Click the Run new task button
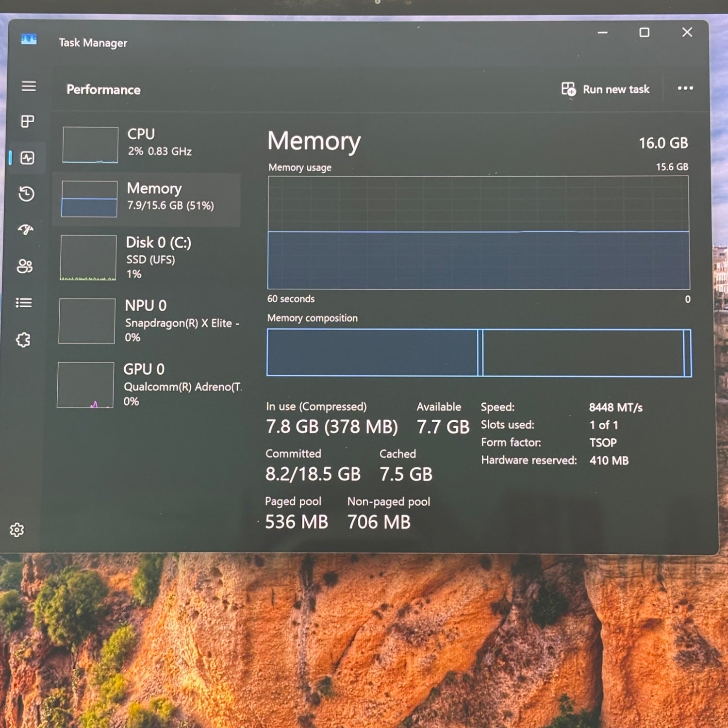 [x=605, y=89]
